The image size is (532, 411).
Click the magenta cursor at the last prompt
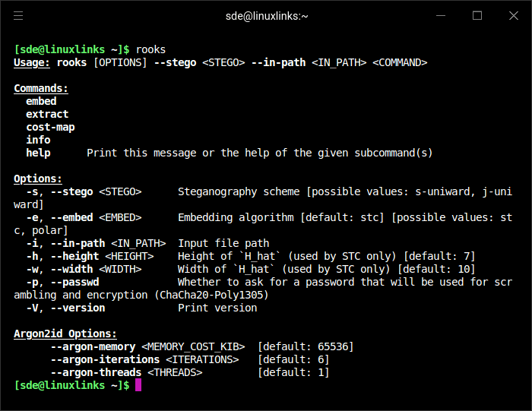click(x=138, y=385)
